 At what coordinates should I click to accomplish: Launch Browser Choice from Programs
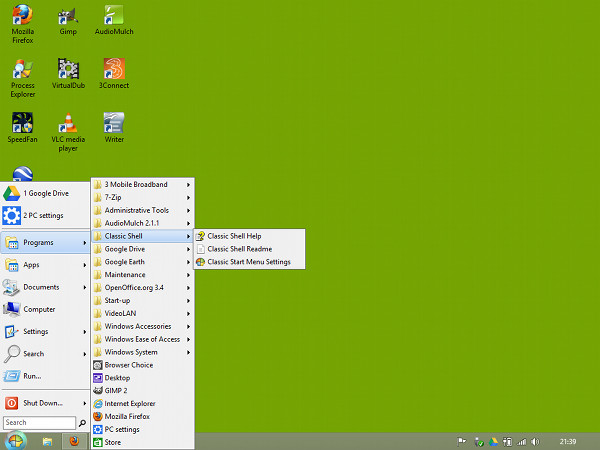coord(142,365)
